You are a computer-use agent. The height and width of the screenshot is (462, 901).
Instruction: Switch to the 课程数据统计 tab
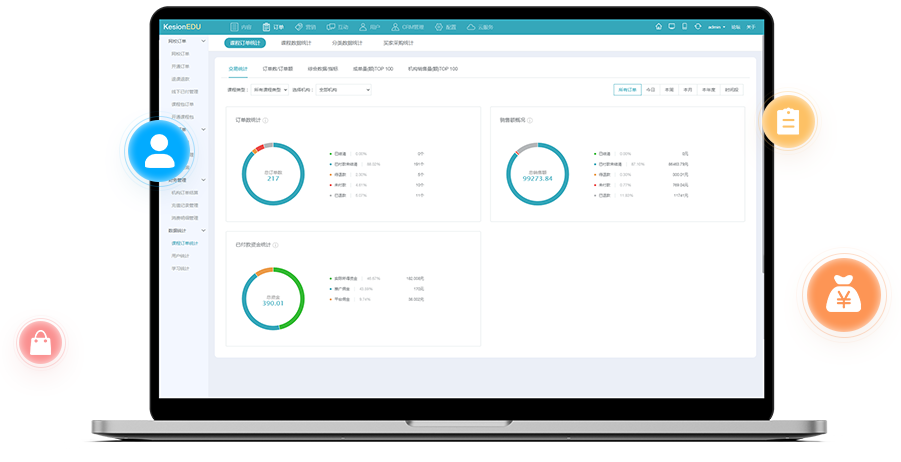296,43
